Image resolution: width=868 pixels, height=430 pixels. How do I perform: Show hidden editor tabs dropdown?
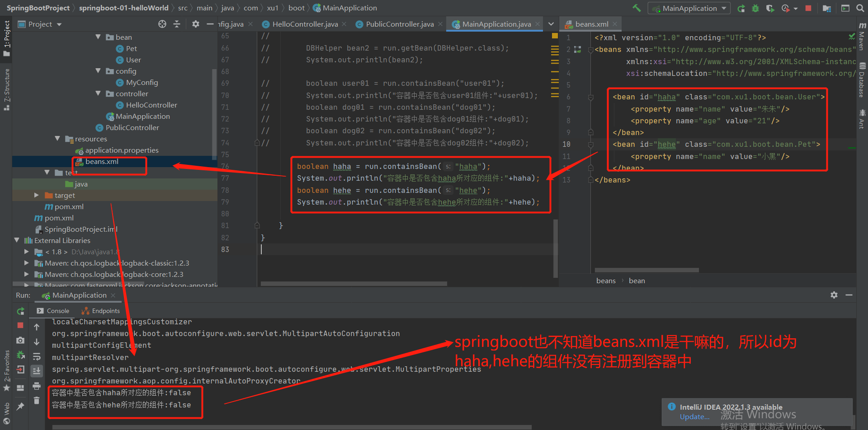coord(551,24)
